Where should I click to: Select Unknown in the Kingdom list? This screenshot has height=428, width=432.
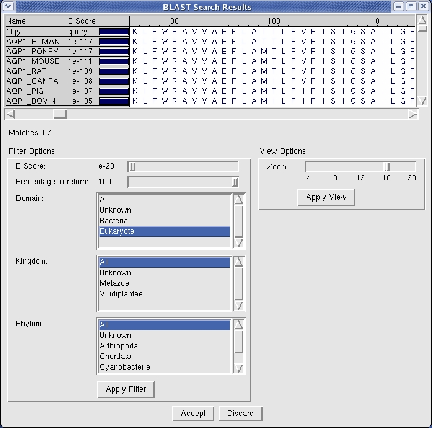click(165, 273)
